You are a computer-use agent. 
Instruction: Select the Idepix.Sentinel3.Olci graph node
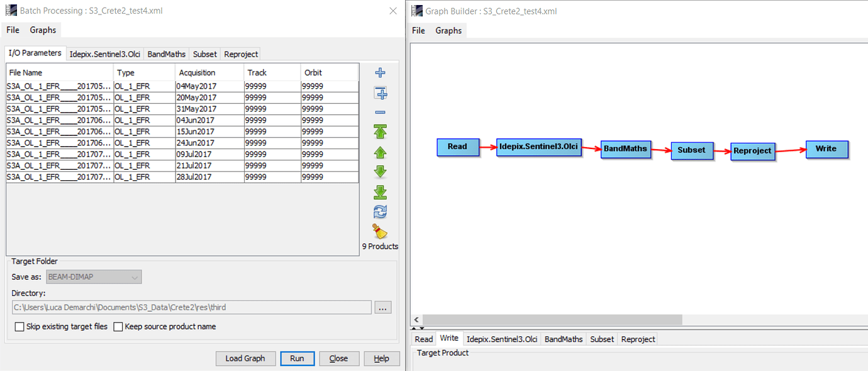(x=538, y=147)
